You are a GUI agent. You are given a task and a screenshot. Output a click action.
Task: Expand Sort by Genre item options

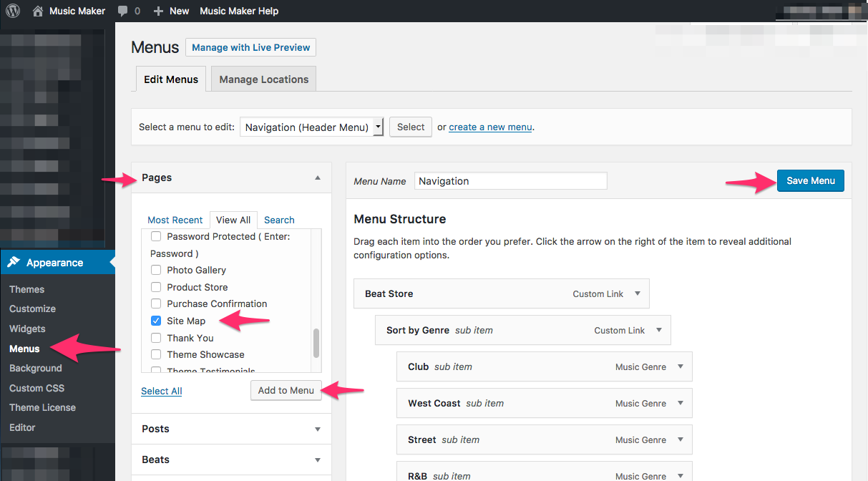point(658,330)
